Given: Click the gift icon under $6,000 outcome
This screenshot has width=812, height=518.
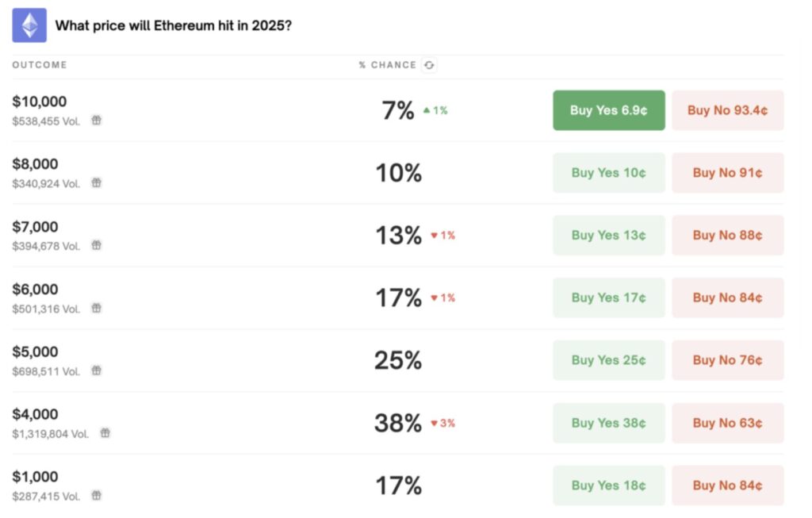Looking at the screenshot, I should pos(96,308).
